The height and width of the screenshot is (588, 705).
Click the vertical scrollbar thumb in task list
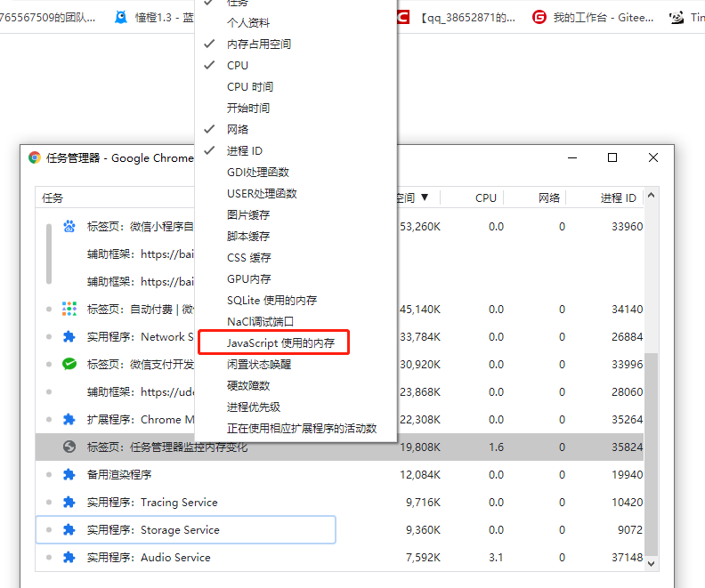[x=651, y=455]
